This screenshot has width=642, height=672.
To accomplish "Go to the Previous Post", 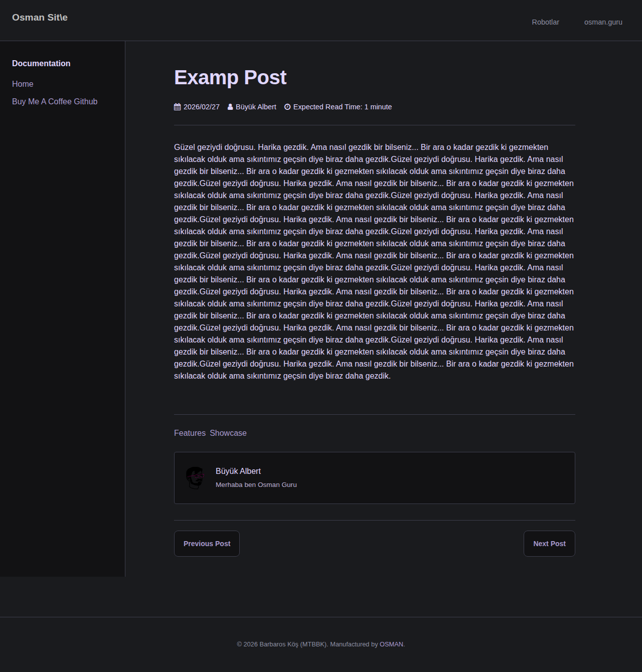I will pyautogui.click(x=207, y=544).
